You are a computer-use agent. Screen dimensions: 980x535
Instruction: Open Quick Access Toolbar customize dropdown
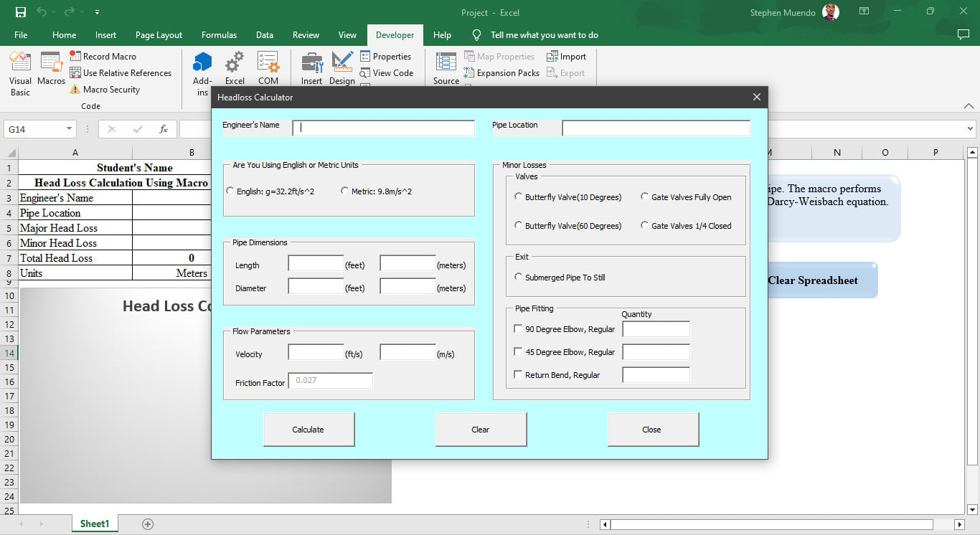tap(97, 12)
